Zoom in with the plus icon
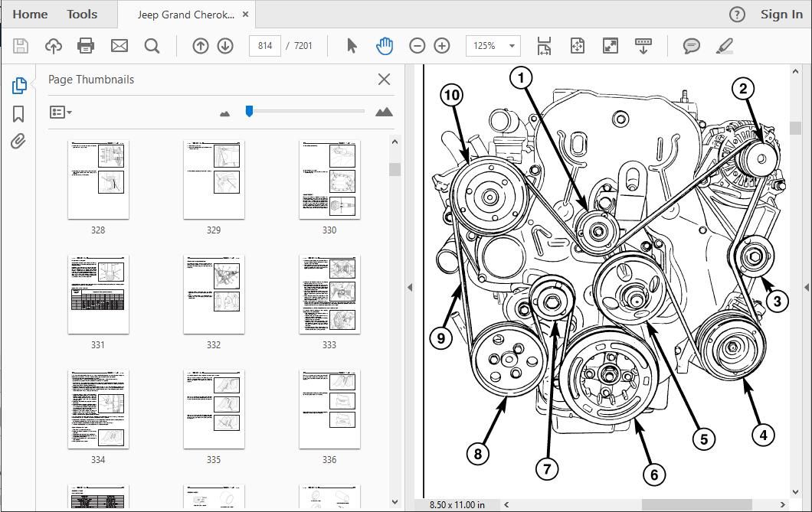This screenshot has width=812, height=512. pos(442,46)
